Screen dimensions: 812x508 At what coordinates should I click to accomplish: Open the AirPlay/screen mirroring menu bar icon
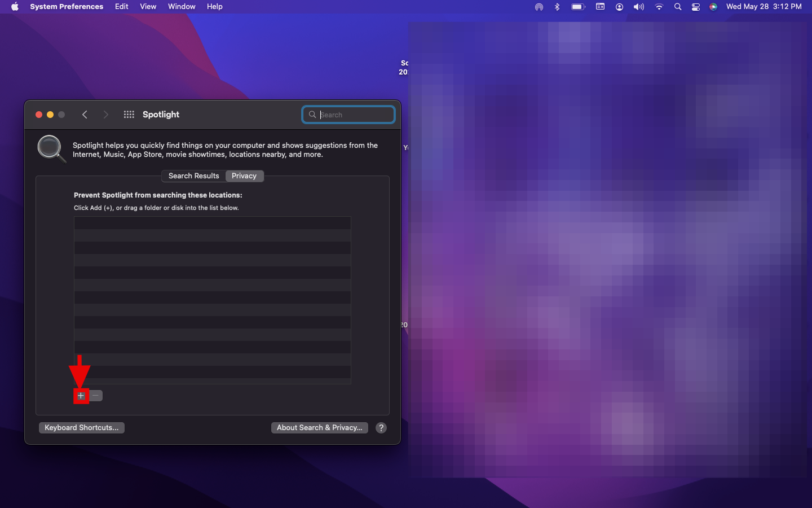coord(539,7)
